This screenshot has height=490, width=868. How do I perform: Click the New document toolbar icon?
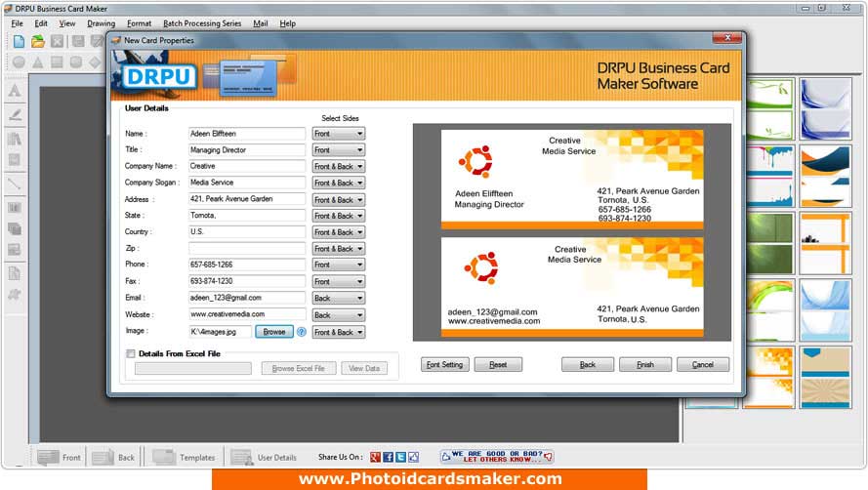(x=19, y=41)
